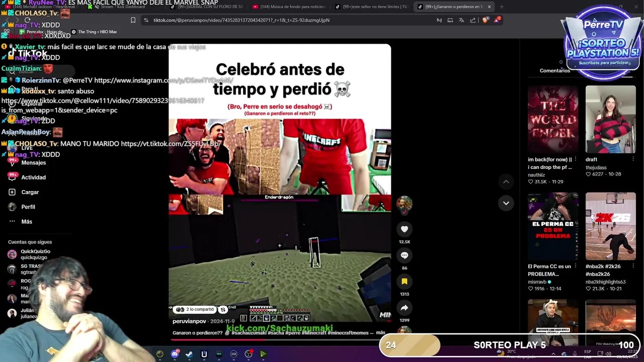
Task: Click the bookmark icon left of the address bar
Action: point(133,20)
